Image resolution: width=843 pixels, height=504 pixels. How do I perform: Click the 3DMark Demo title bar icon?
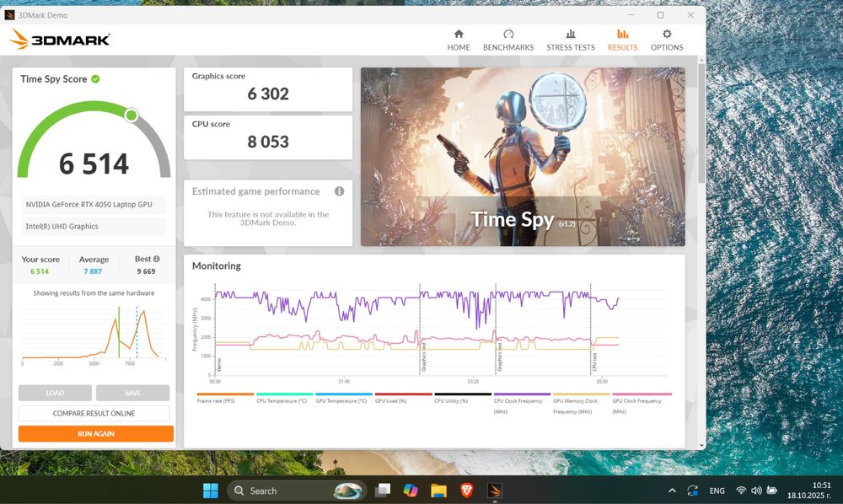[x=9, y=15]
